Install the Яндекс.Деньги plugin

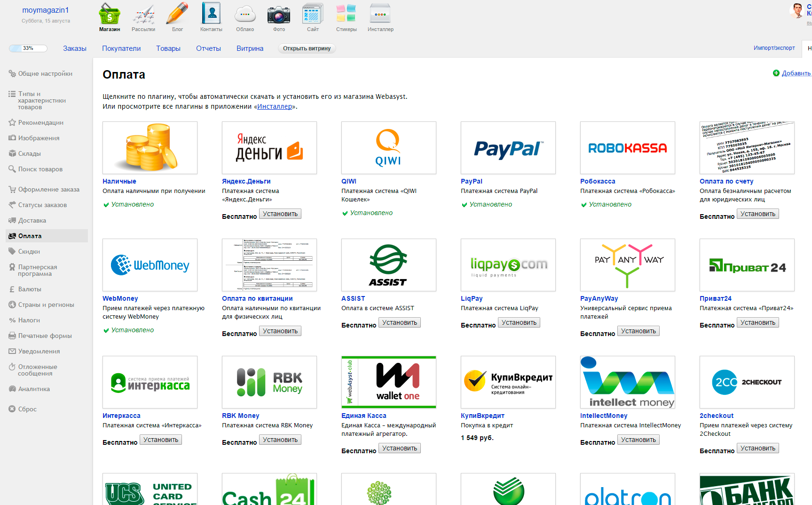[280, 214]
